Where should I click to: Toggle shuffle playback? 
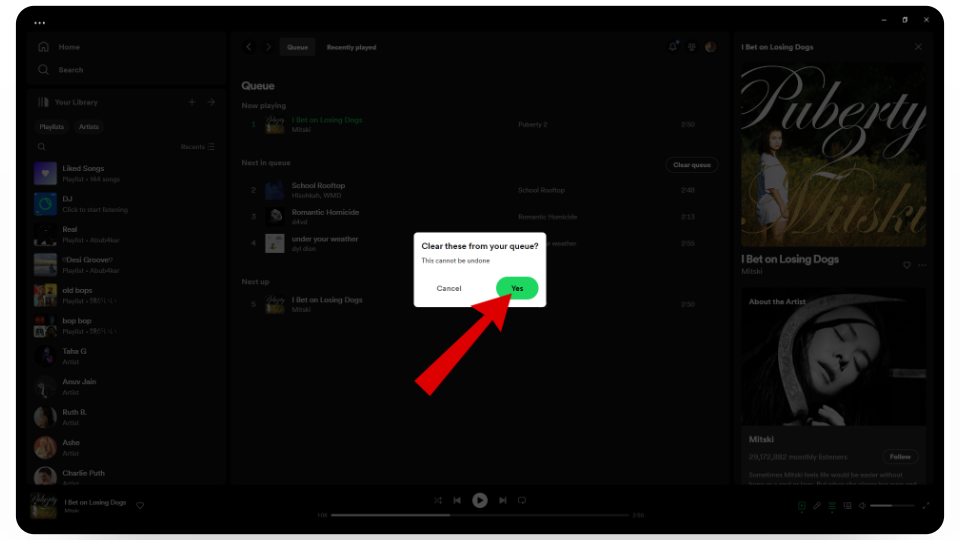coord(438,500)
